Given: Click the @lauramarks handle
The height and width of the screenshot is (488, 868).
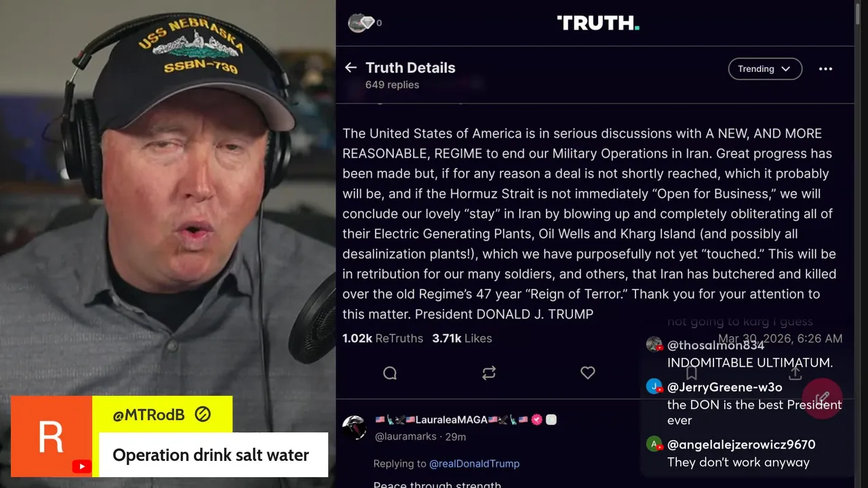Looking at the screenshot, I should coord(406,436).
